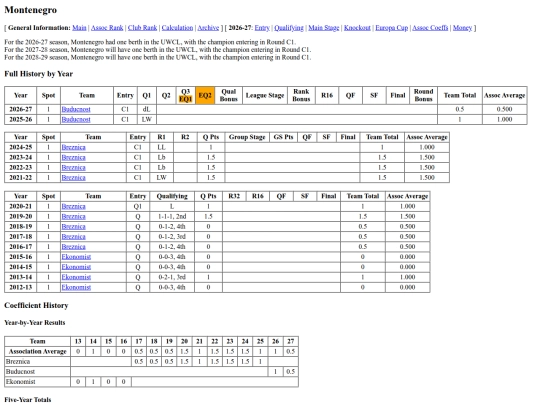540x405 pixels.
Task: Click the 'Group Stage' column header
Action: [247, 137]
